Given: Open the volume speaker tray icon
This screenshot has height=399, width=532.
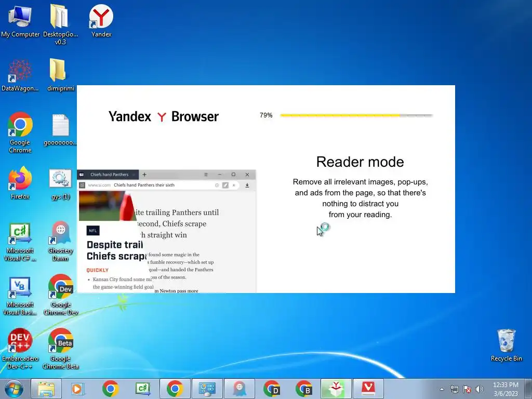Looking at the screenshot, I should [480, 389].
